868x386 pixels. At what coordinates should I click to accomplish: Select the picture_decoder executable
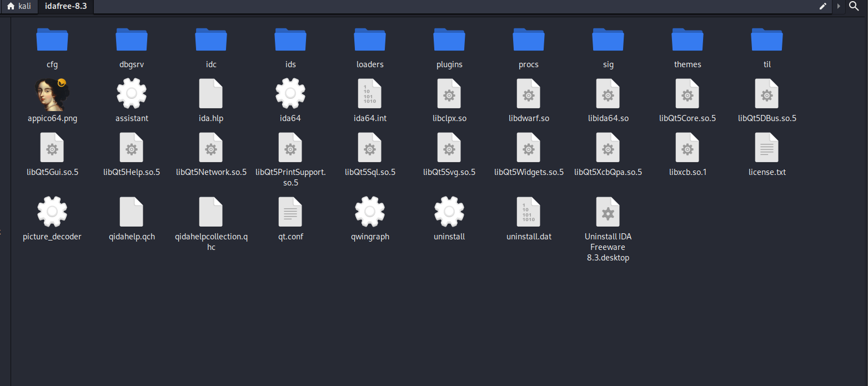click(x=52, y=212)
